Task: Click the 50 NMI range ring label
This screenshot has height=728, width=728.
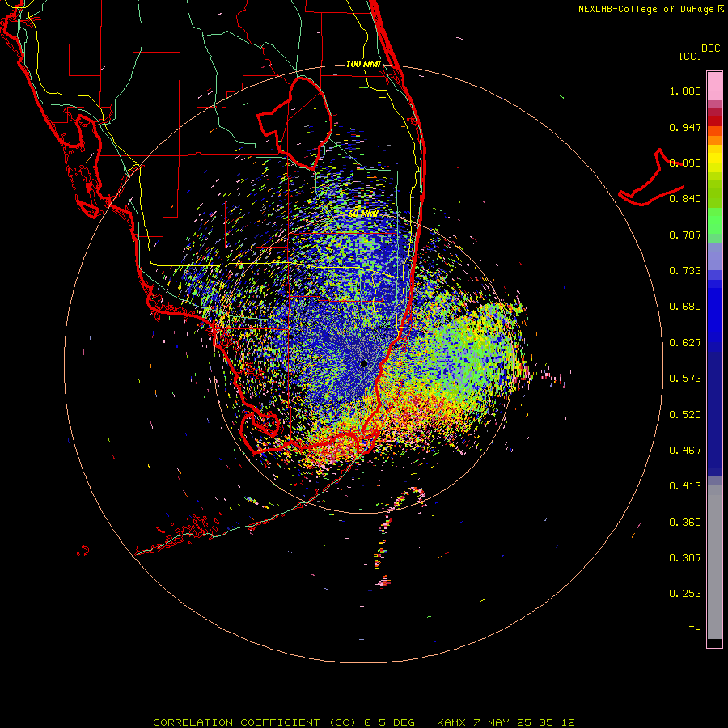Action: click(363, 214)
